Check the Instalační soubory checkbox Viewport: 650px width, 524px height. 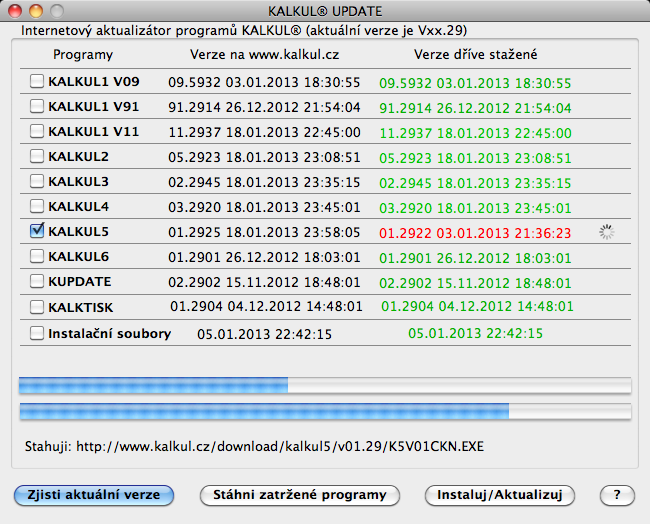(37, 333)
